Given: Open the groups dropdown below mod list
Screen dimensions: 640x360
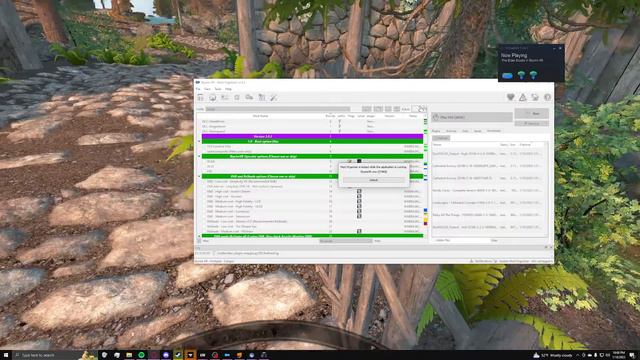Looking at the screenshot, I should click(x=345, y=241).
